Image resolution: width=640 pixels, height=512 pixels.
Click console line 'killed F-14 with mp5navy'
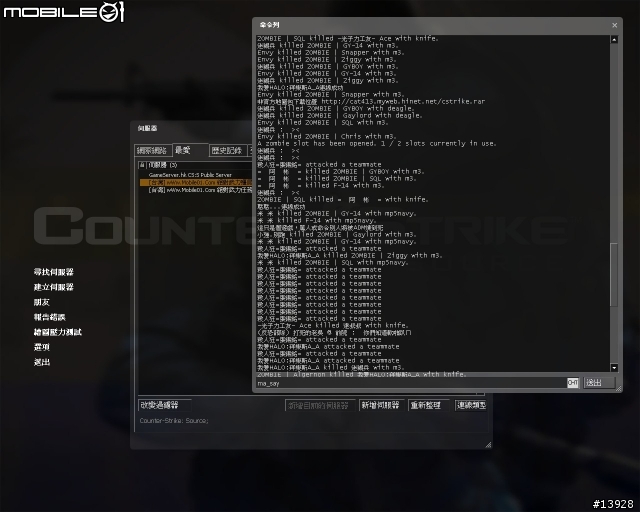pos(317,221)
